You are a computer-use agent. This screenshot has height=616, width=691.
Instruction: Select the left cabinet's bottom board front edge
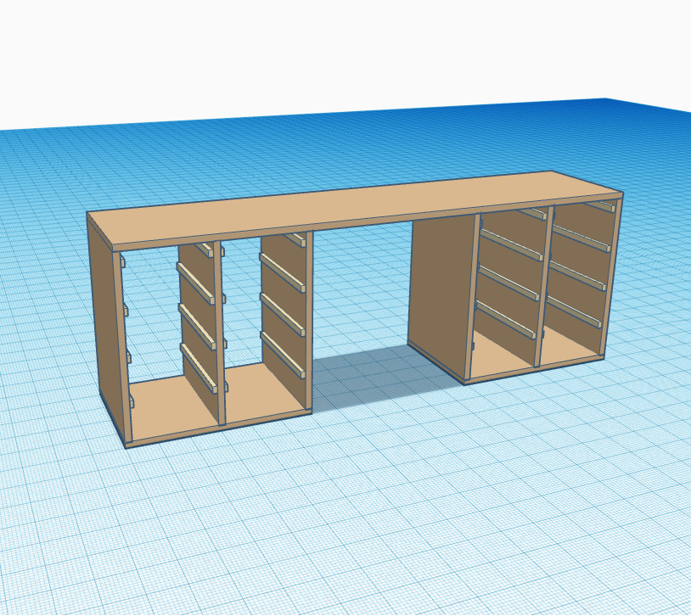point(219,428)
